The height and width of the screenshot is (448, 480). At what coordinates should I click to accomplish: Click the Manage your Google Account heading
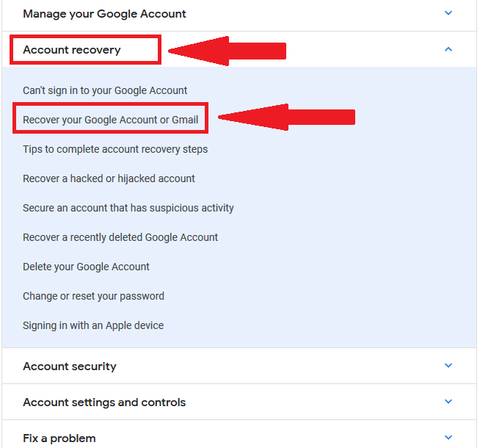[104, 14]
